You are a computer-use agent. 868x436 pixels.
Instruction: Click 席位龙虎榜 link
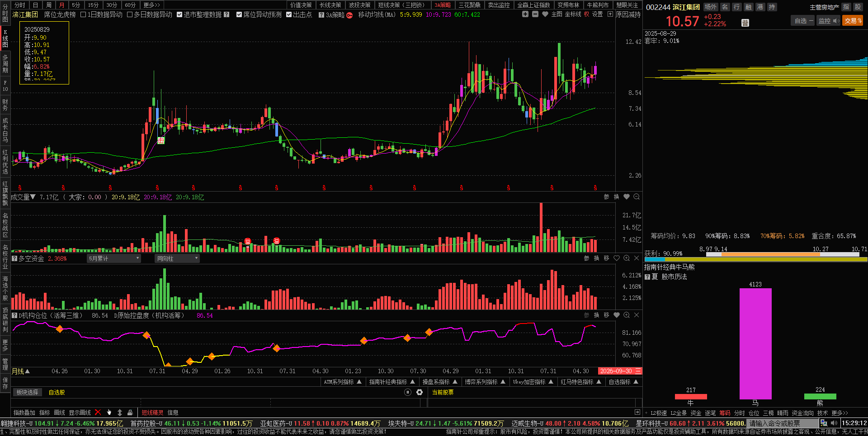click(60, 14)
